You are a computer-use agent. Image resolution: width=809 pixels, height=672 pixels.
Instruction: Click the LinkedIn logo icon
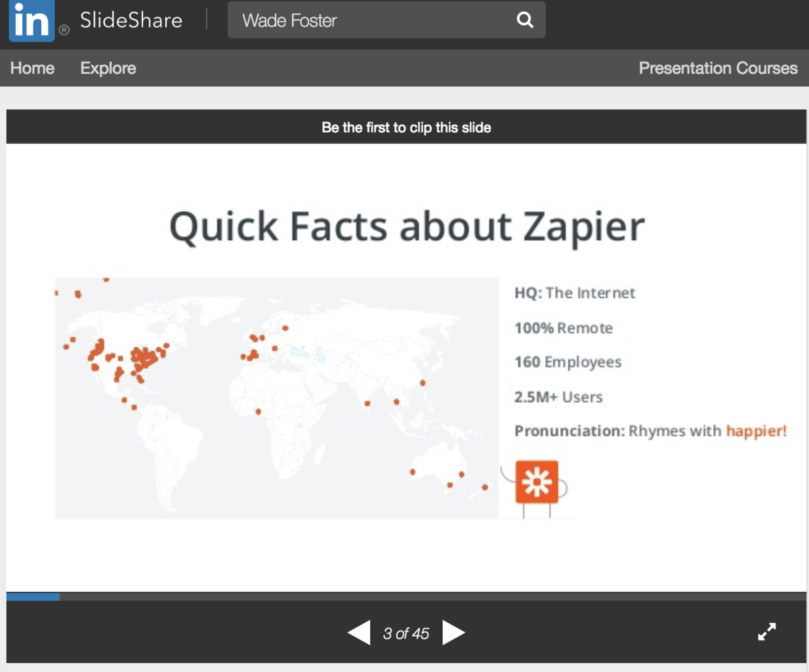pos(31,21)
